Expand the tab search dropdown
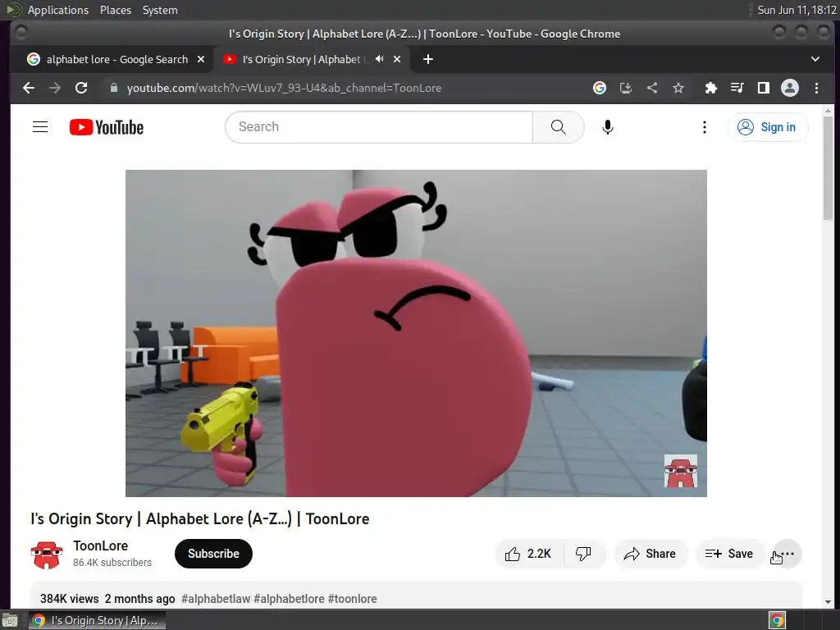840x630 pixels. pyautogui.click(x=815, y=59)
